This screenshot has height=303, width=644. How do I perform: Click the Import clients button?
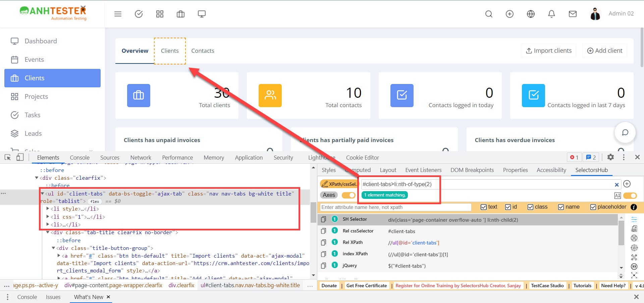click(549, 51)
